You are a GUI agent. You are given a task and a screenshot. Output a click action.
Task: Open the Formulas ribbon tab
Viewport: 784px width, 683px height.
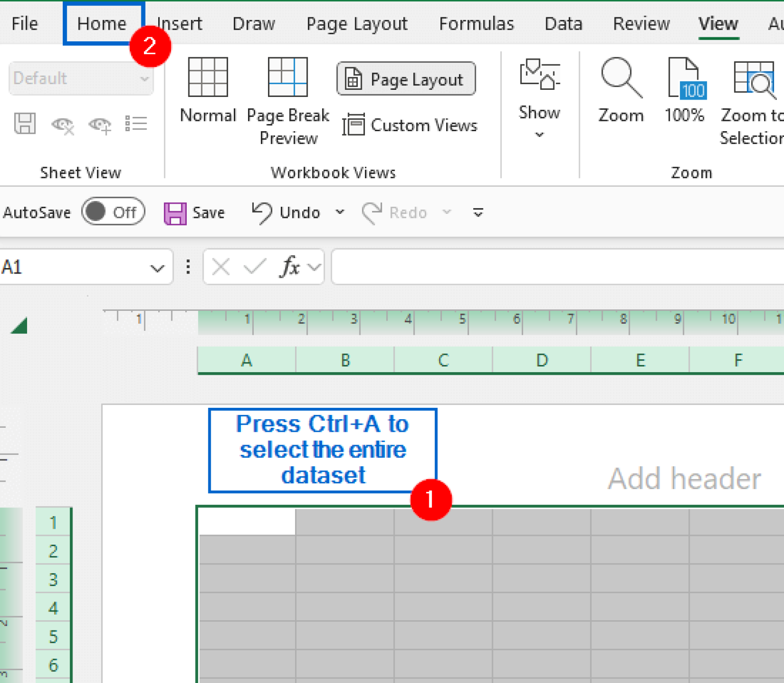coord(476,23)
